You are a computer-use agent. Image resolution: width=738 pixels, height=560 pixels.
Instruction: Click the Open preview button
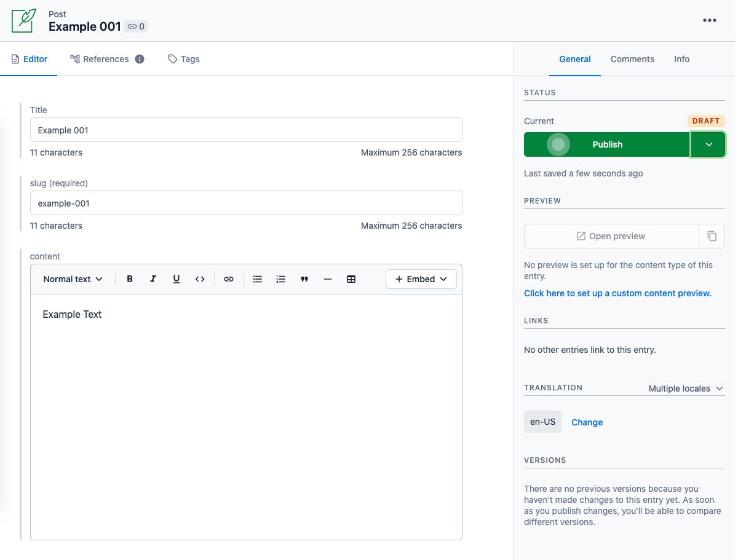tap(611, 236)
